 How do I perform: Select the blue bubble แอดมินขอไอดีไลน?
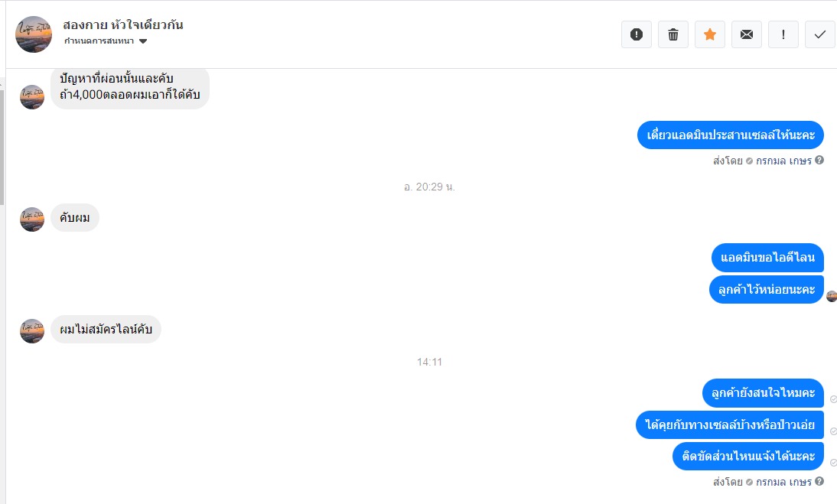click(767, 258)
